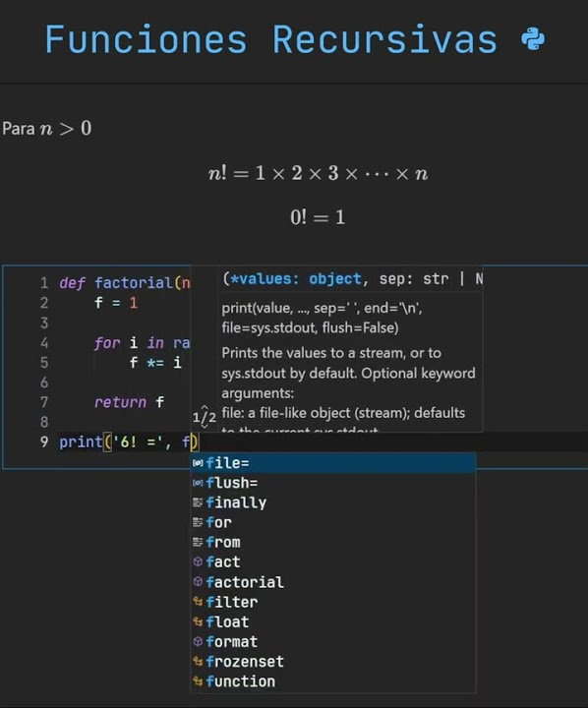Click the 'file: a file-like object' description

343,413
